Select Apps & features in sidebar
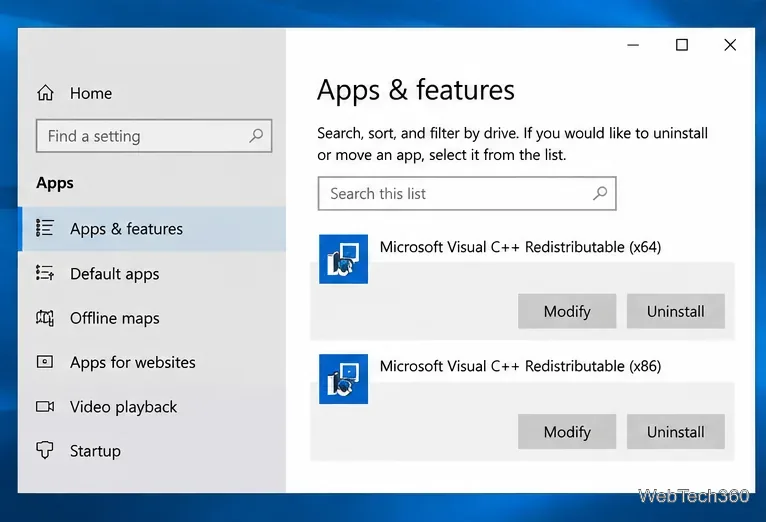This screenshot has height=522, width=766. [x=154, y=229]
